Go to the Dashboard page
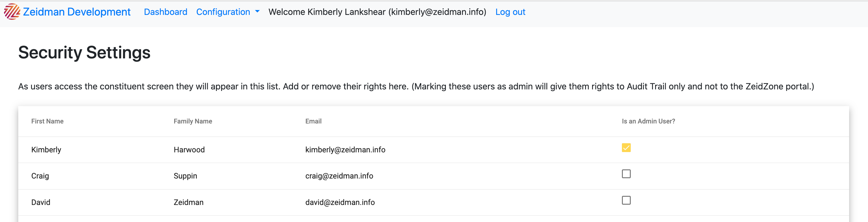This screenshot has width=868, height=222. [x=165, y=12]
